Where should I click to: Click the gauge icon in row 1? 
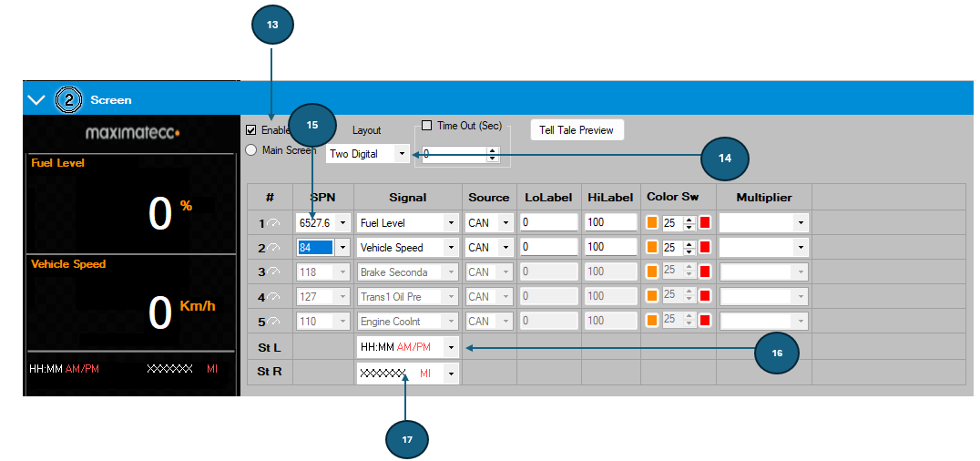coord(273,223)
